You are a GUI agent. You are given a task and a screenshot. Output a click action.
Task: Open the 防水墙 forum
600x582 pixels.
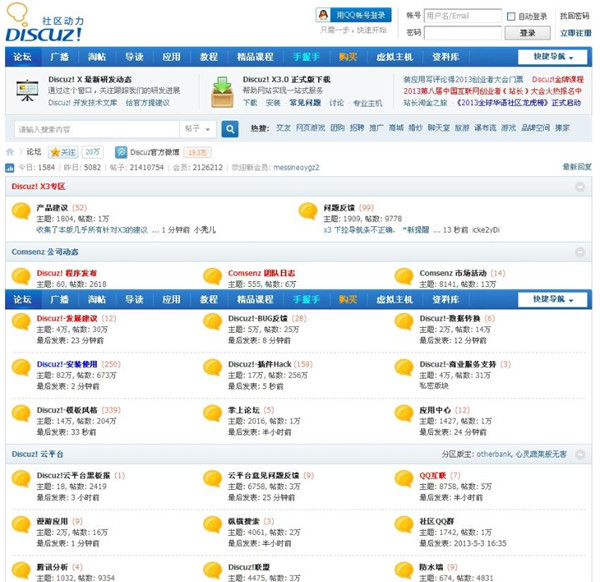(431, 567)
